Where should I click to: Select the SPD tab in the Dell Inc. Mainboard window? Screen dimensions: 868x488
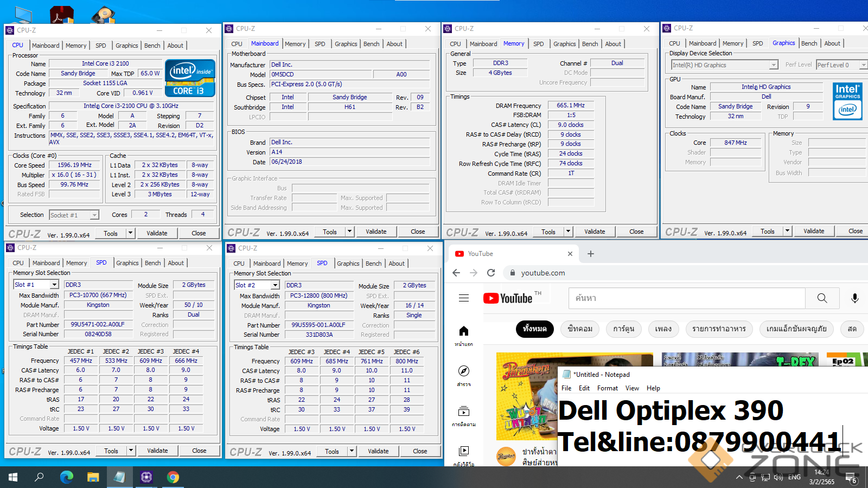click(x=320, y=44)
